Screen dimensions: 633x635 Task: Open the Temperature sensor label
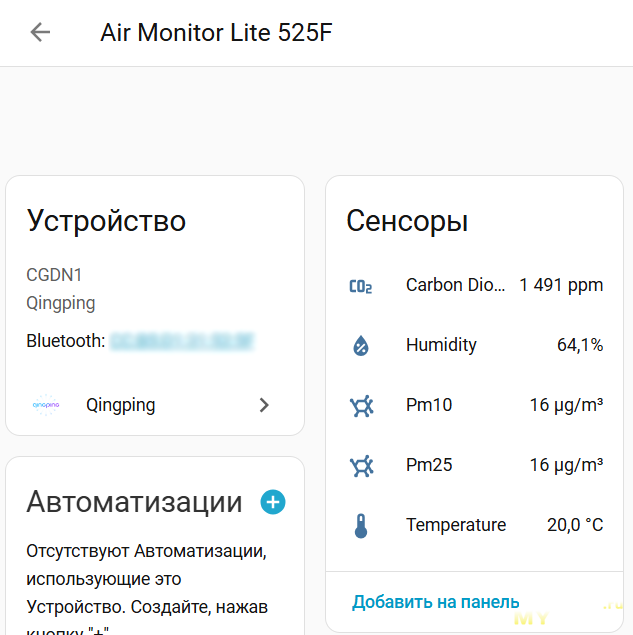(455, 525)
